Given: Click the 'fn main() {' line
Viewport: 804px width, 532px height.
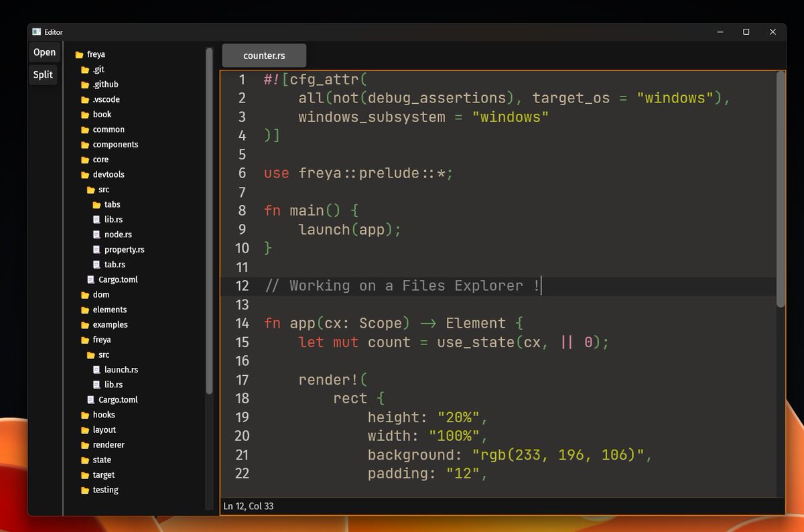Looking at the screenshot, I should [x=312, y=211].
